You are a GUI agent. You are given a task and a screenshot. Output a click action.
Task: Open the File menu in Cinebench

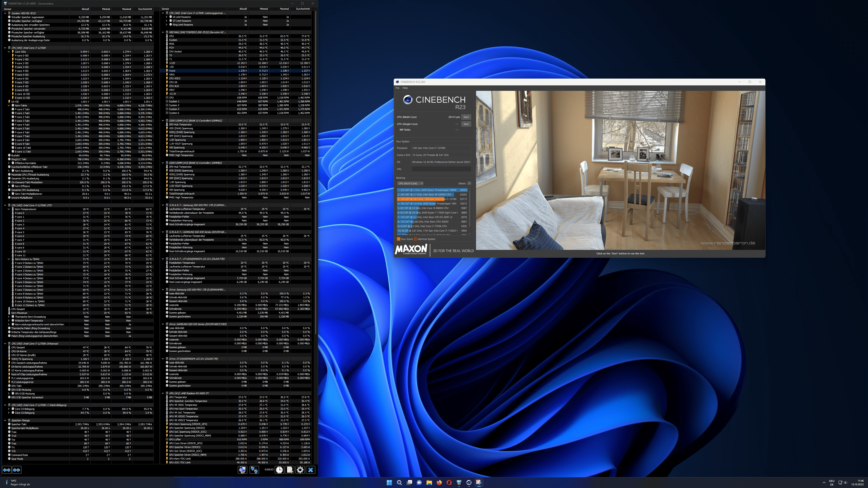(397, 88)
